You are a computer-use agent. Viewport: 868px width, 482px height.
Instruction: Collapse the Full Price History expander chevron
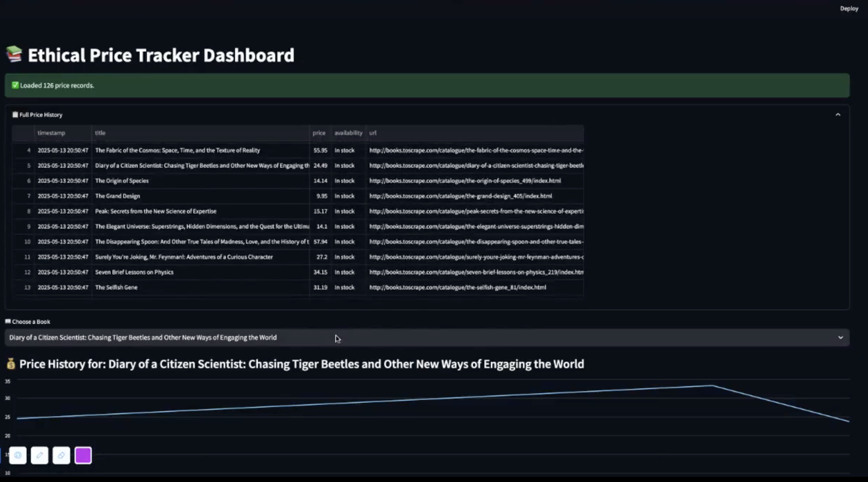pyautogui.click(x=838, y=114)
